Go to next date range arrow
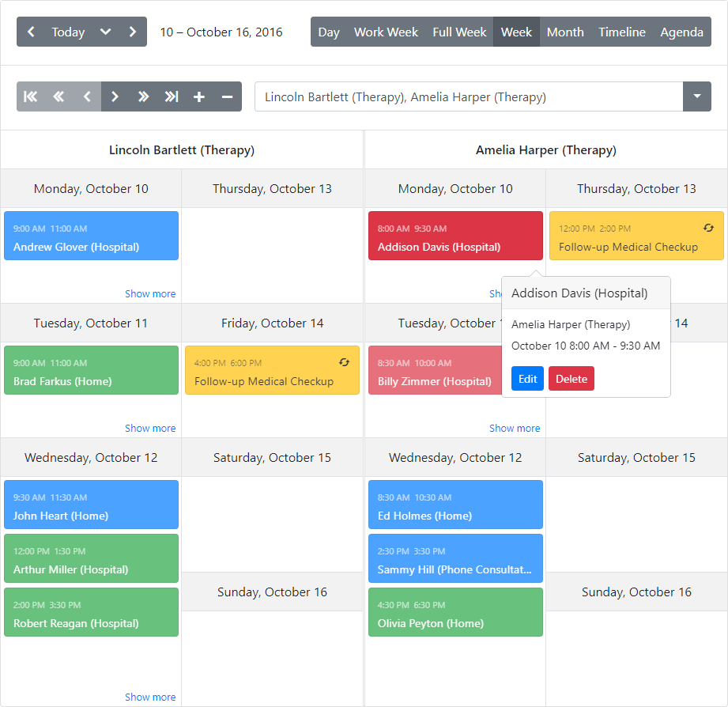Screen dimensions: 728x707 [x=132, y=32]
